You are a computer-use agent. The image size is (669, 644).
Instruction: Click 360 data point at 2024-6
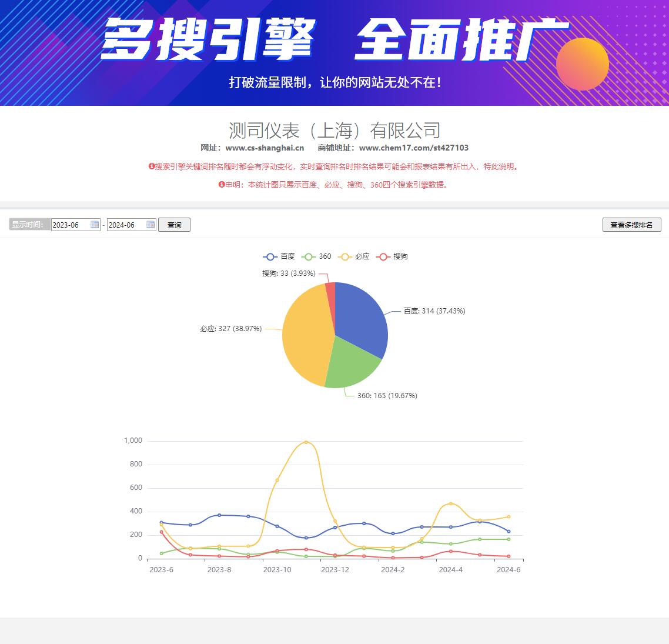pyautogui.click(x=509, y=539)
